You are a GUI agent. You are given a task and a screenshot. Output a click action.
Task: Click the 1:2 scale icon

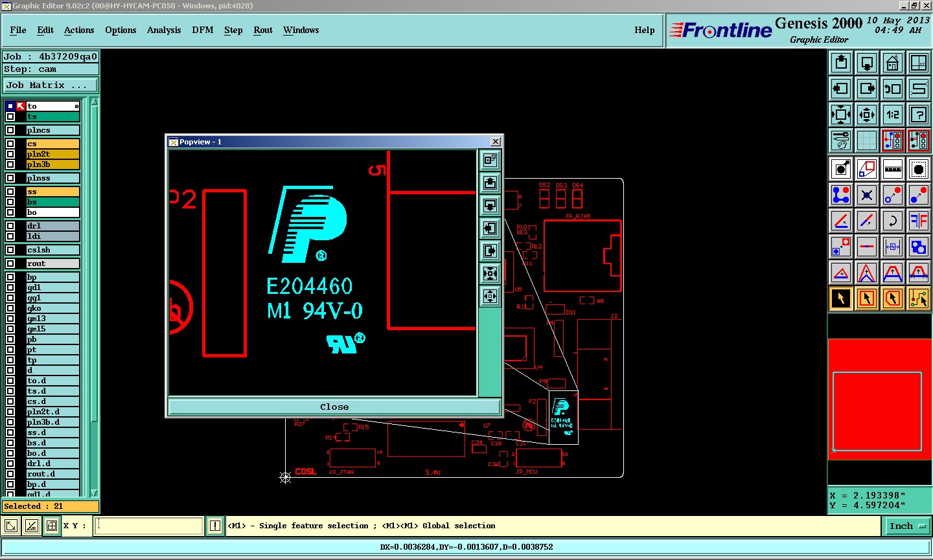[893, 115]
